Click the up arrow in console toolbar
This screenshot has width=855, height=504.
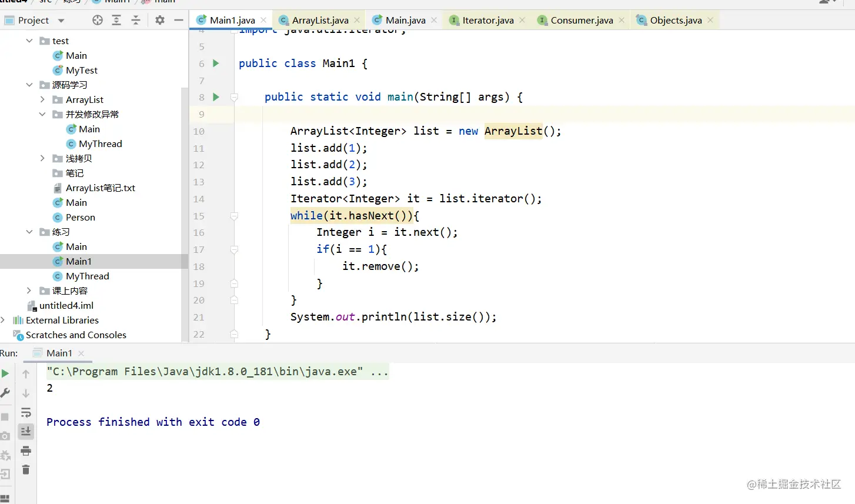point(26,374)
